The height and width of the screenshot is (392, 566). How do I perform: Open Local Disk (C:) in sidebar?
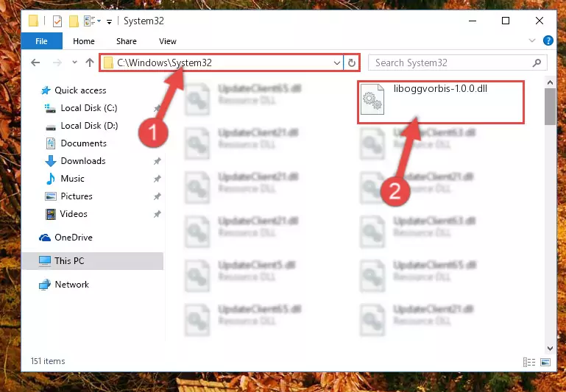pyautogui.click(x=89, y=108)
